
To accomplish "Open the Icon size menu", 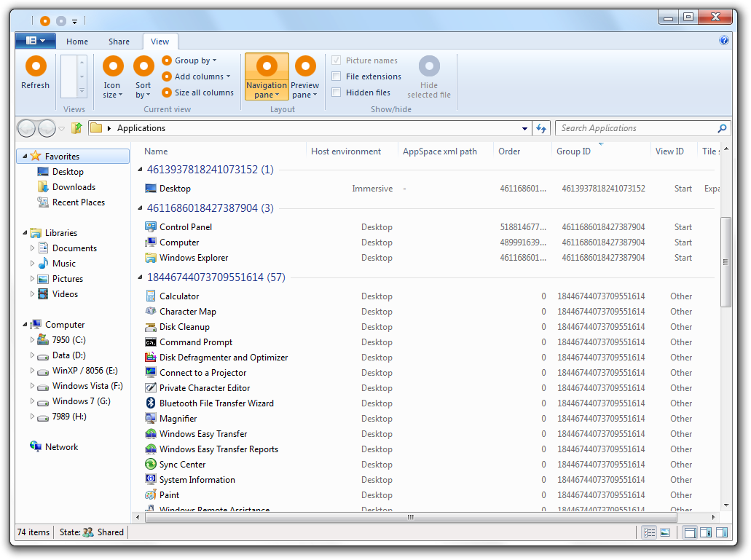I will click(x=112, y=76).
